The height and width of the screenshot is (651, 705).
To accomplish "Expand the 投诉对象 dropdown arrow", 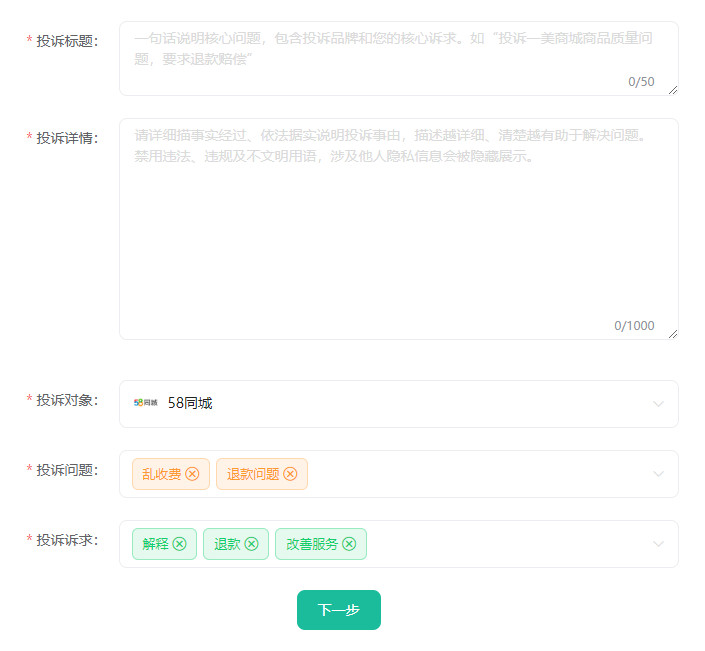I will pyautogui.click(x=658, y=404).
